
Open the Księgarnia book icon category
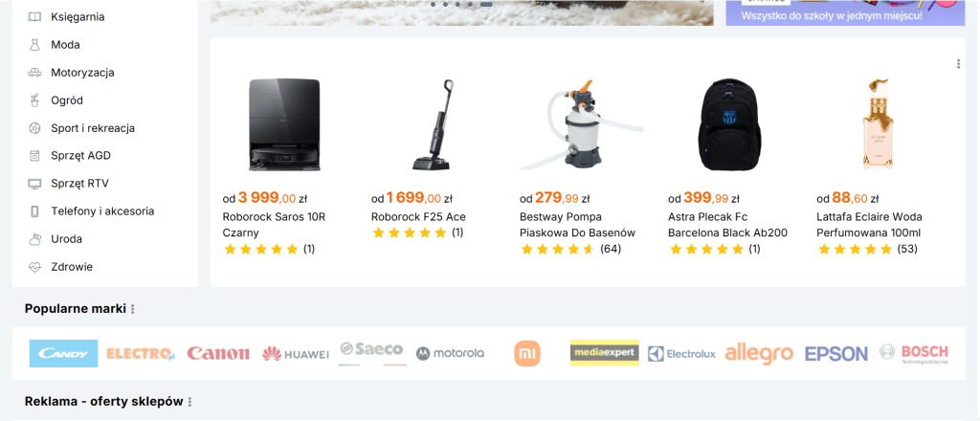34,17
